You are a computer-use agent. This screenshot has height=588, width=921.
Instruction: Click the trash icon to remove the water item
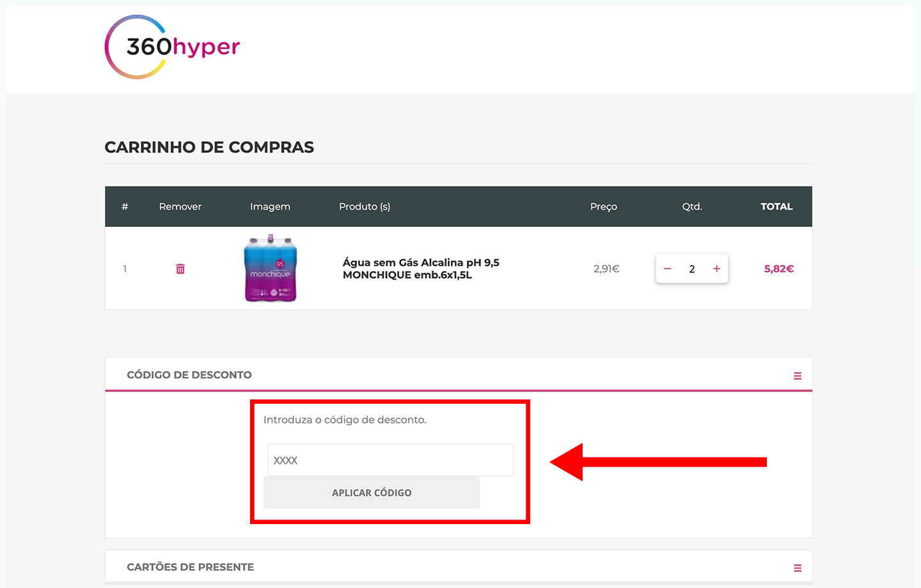pos(180,268)
